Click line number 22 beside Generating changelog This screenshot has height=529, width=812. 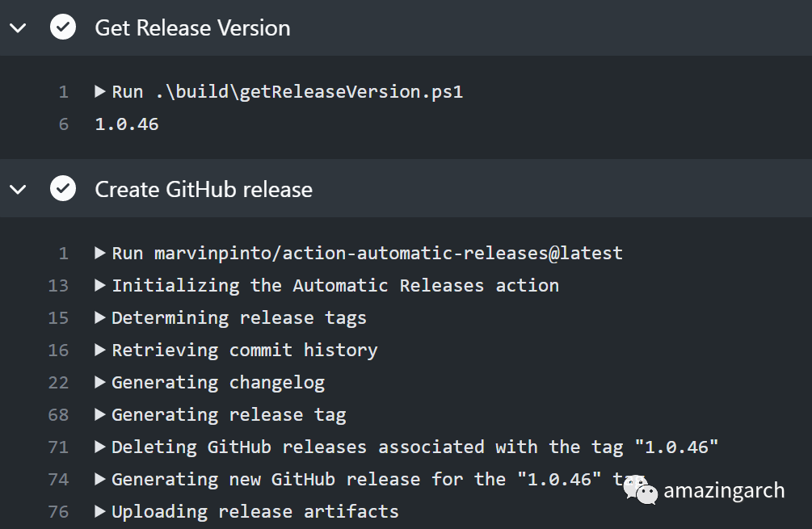click(x=58, y=382)
